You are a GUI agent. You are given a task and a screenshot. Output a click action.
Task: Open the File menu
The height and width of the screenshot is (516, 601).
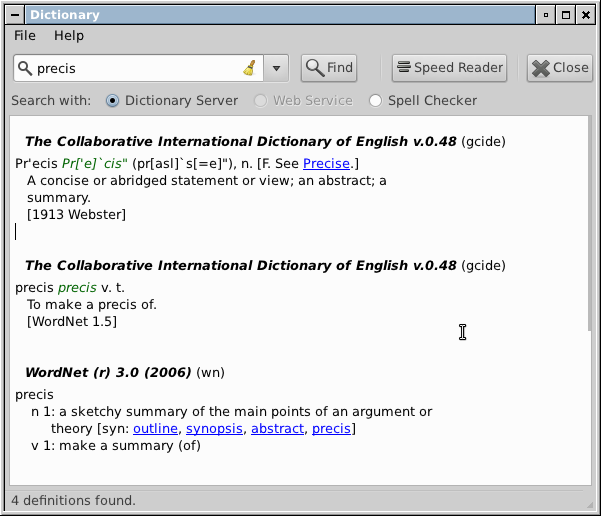25,36
